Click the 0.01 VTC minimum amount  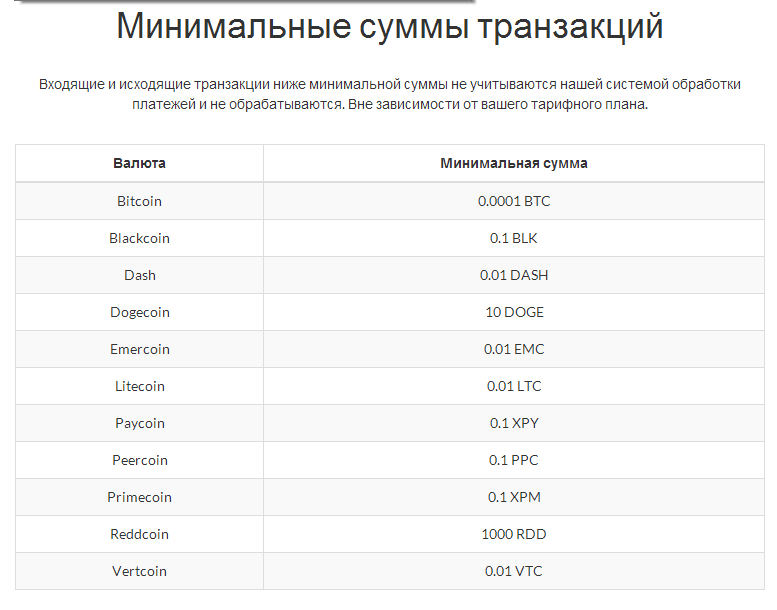pos(514,571)
